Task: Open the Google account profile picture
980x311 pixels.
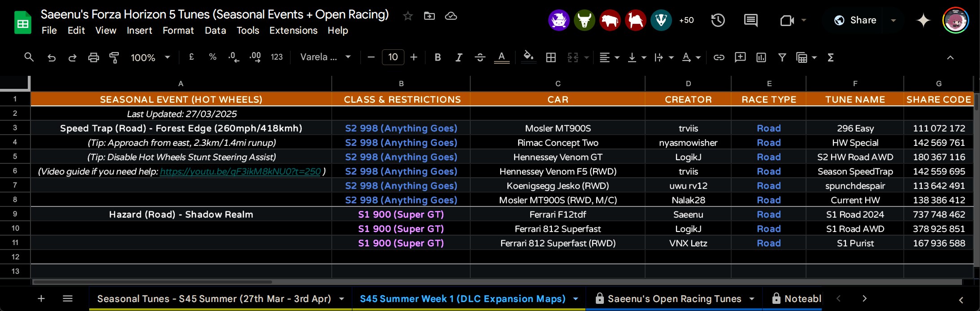Action: pyautogui.click(x=956, y=20)
